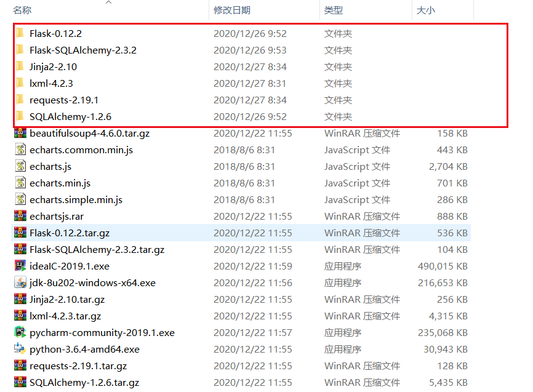Click the Flask-SQLAlchemy-2.3.2 folder icon
The height and width of the screenshot is (392, 533).
[20, 50]
